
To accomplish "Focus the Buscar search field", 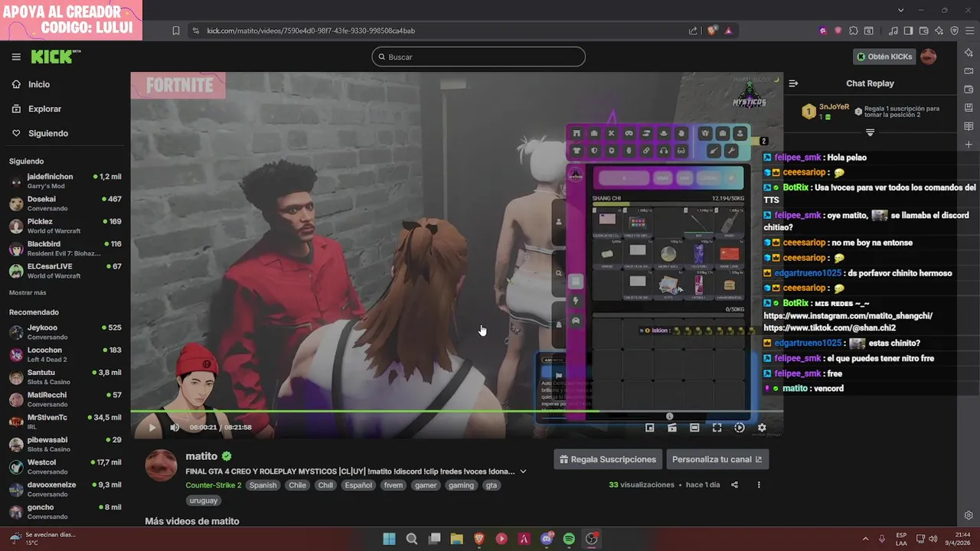I will coord(479,57).
